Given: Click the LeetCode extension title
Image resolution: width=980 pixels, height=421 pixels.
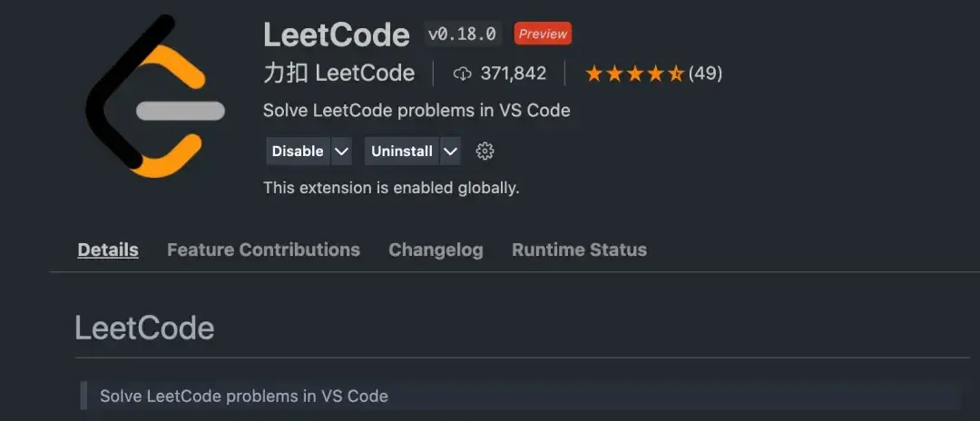Looking at the screenshot, I should coord(337,35).
